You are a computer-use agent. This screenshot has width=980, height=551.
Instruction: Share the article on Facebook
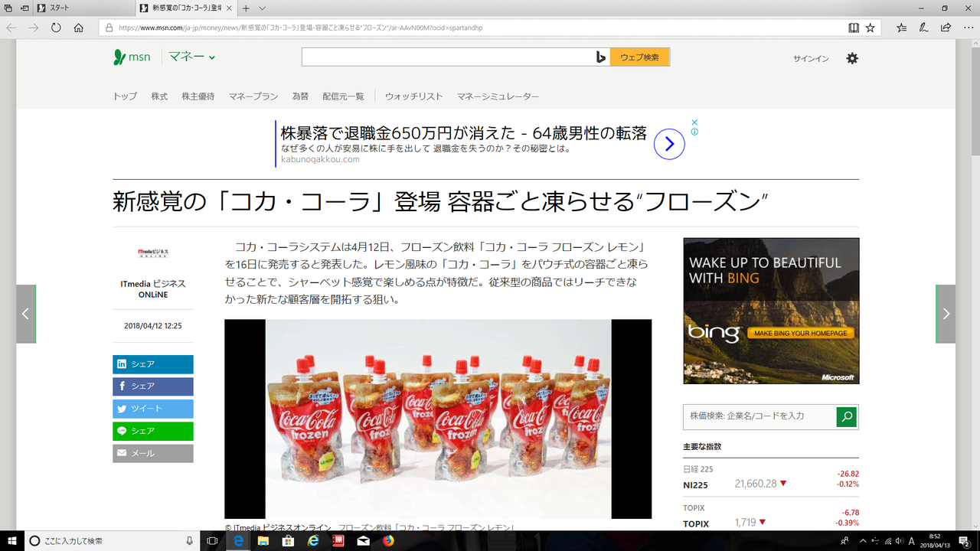(153, 386)
